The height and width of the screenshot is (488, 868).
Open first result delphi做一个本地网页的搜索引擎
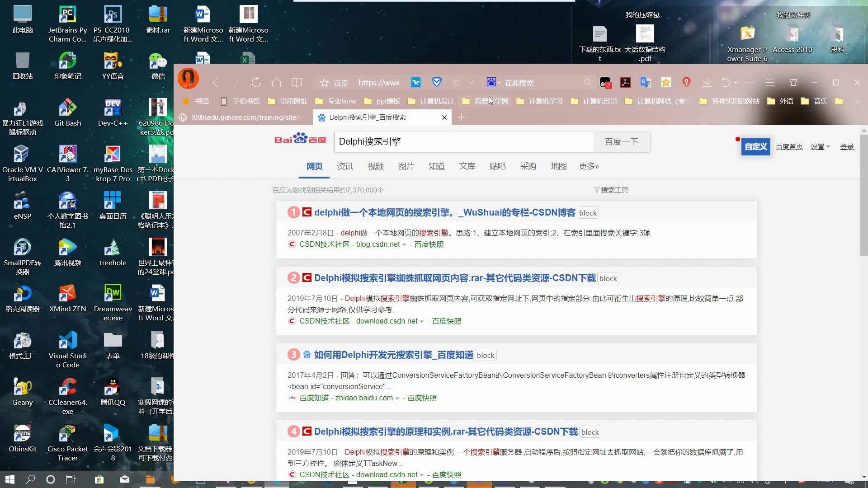tap(445, 213)
